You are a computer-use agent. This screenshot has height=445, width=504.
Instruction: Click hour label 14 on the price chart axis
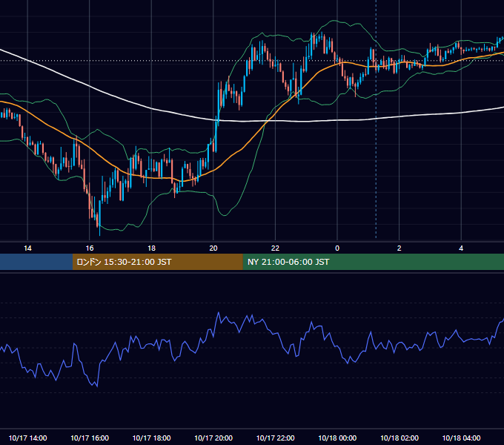pyautogui.click(x=27, y=248)
